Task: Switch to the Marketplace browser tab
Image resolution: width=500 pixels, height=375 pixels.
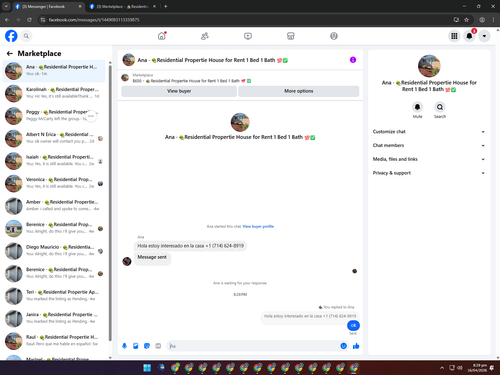Action: [123, 6]
